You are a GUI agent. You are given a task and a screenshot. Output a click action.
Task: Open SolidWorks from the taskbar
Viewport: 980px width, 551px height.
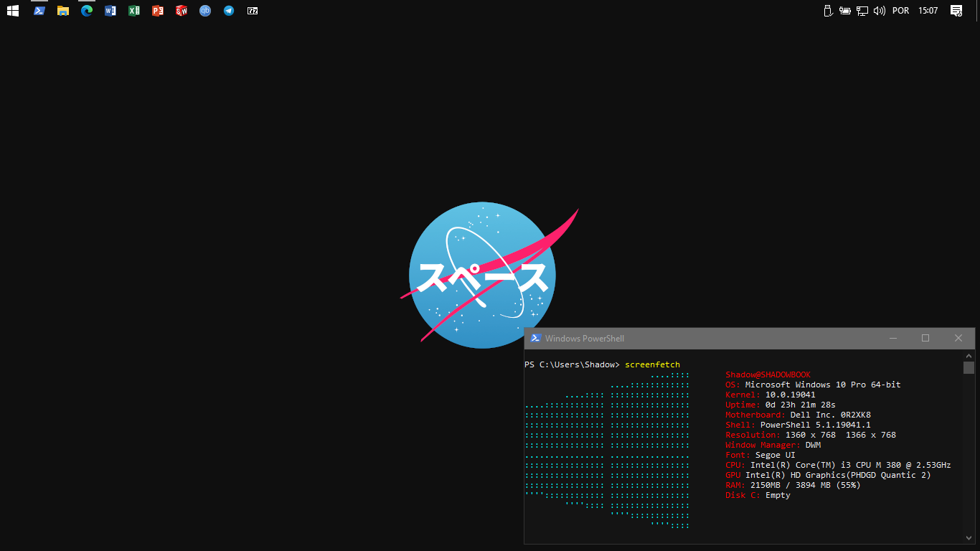[182, 11]
